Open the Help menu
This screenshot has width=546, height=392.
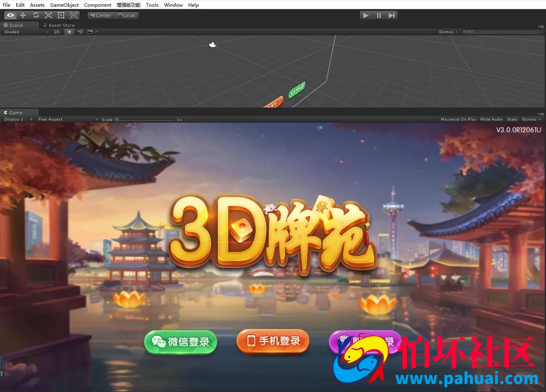193,5
